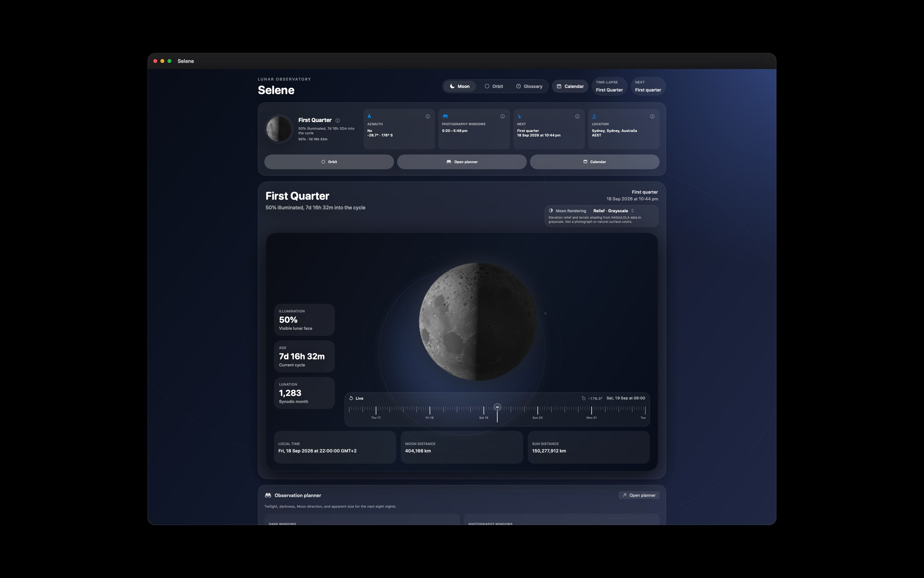Click the Live reset arrow icon
This screenshot has height=578, width=924.
(x=351, y=398)
